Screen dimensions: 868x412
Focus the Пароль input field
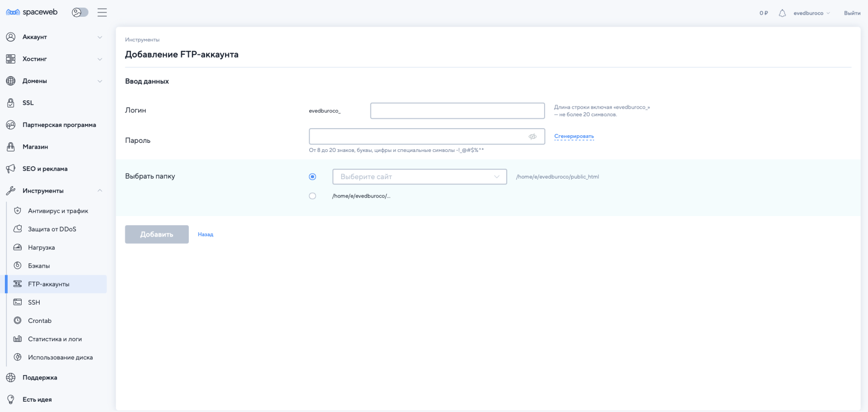point(427,136)
